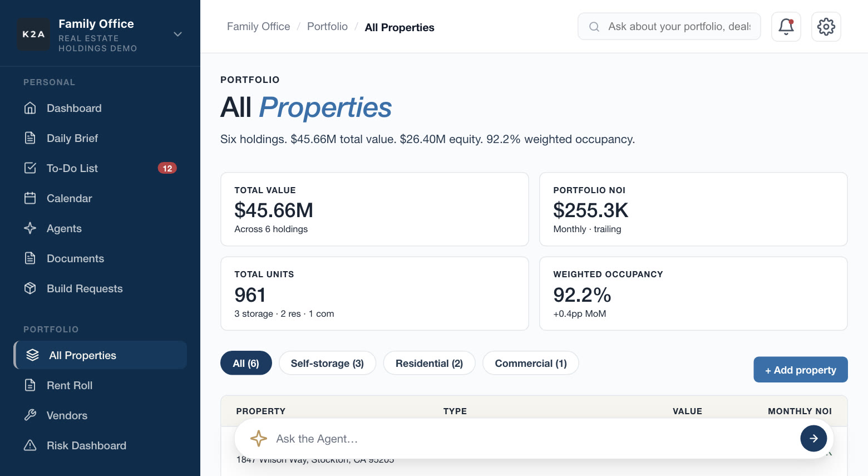Viewport: 868px width, 476px height.
Task: Open Portfolio breadcrumb link
Action: (x=327, y=27)
